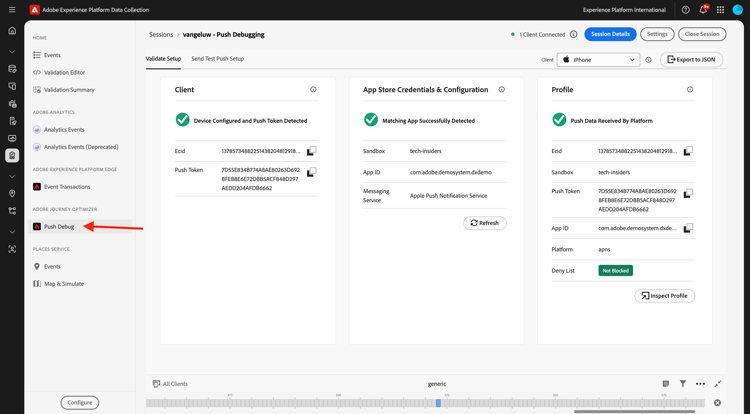Go to Home icon in left rail

pyautogui.click(x=12, y=31)
